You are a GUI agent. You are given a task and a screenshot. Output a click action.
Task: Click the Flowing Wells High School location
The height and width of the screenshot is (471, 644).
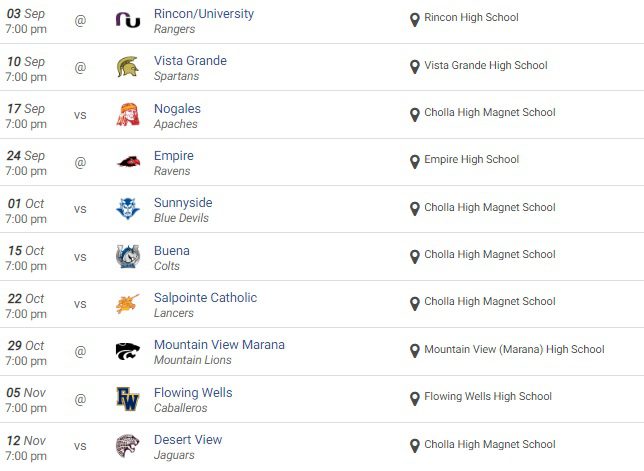point(488,397)
